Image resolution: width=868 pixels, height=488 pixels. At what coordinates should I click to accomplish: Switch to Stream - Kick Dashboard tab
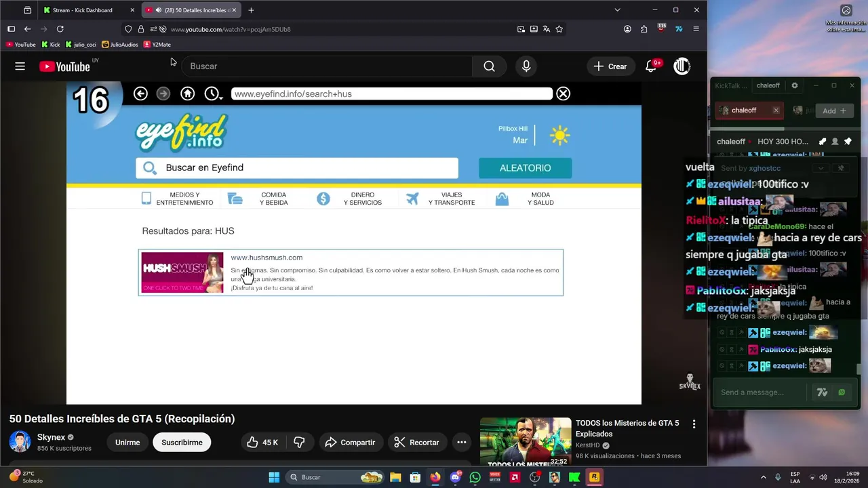pos(88,10)
